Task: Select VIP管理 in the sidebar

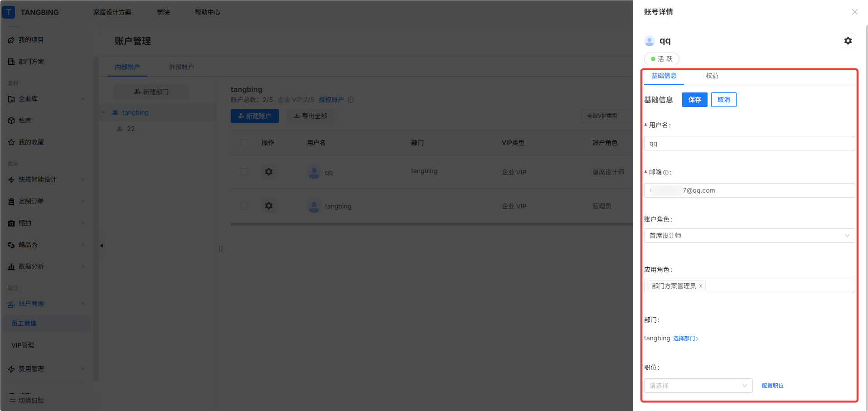Action: coord(23,345)
